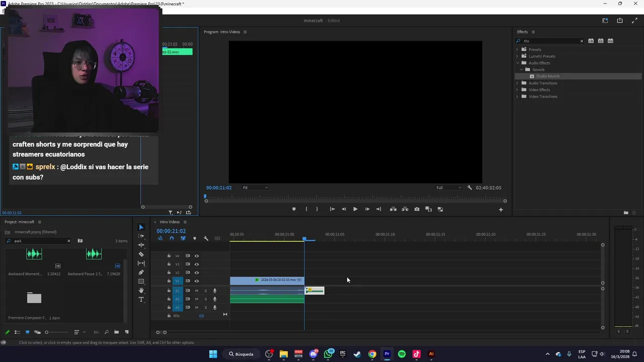Expand the Presets folder in Effects
The width and height of the screenshot is (644, 362).
517,49
